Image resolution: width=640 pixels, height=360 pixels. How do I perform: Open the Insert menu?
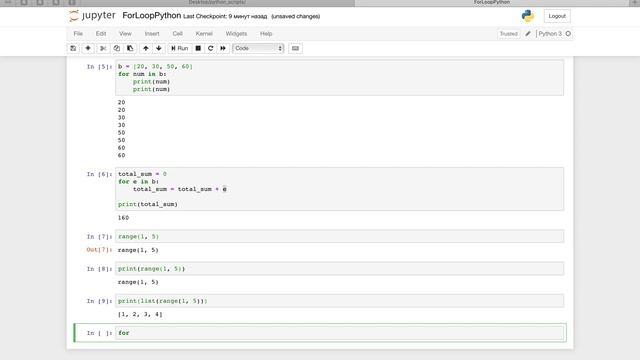point(152,33)
